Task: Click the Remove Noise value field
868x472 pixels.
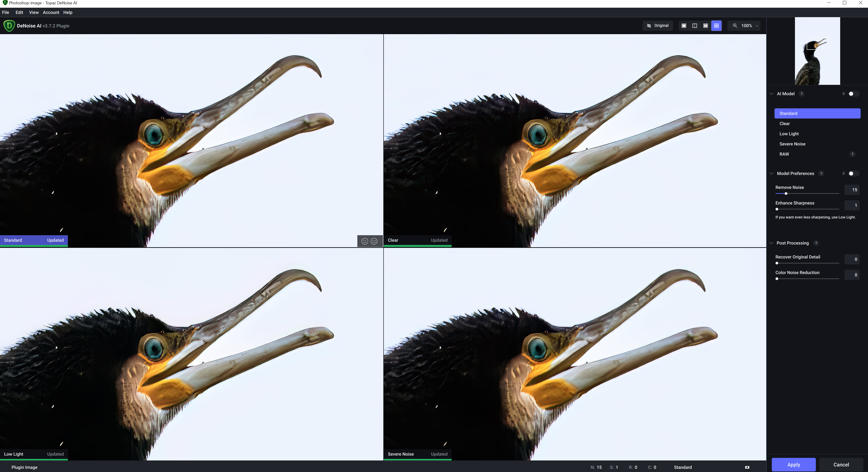Action: pos(852,190)
